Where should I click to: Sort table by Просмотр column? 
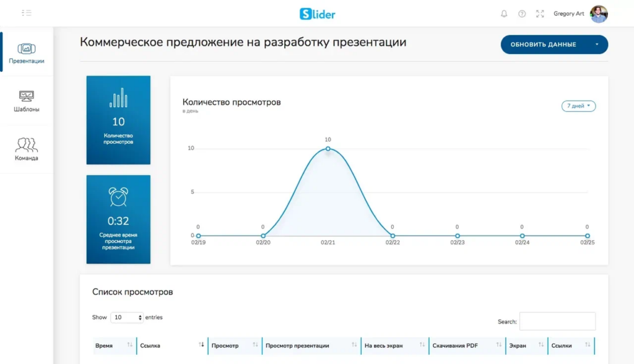(x=235, y=346)
